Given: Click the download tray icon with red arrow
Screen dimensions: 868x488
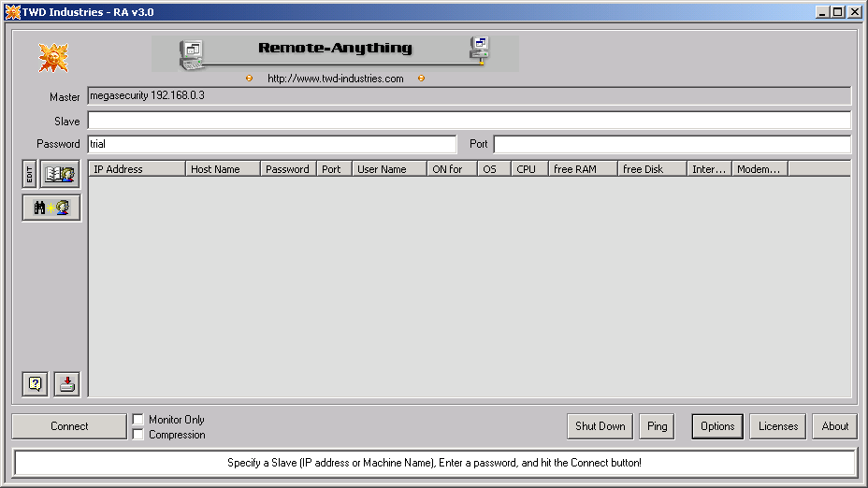Looking at the screenshot, I should pos(67,383).
